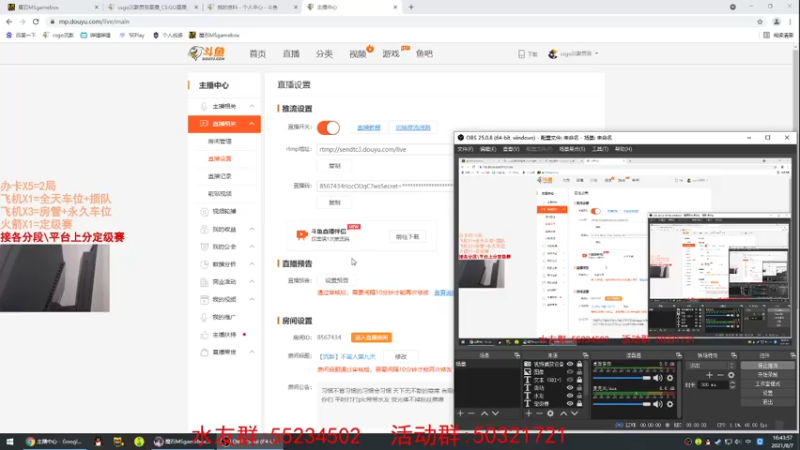Move source down in sources list
Screen dimensions: 800x450
tap(574, 413)
